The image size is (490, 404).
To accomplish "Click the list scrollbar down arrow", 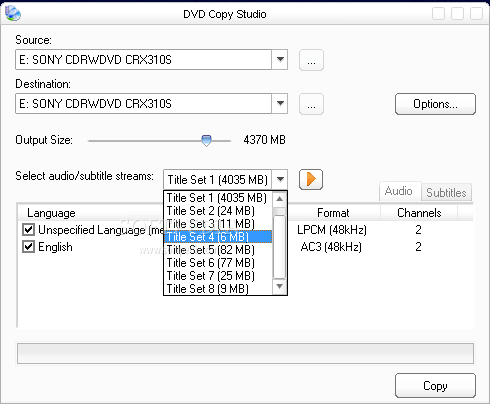I will coord(279,287).
